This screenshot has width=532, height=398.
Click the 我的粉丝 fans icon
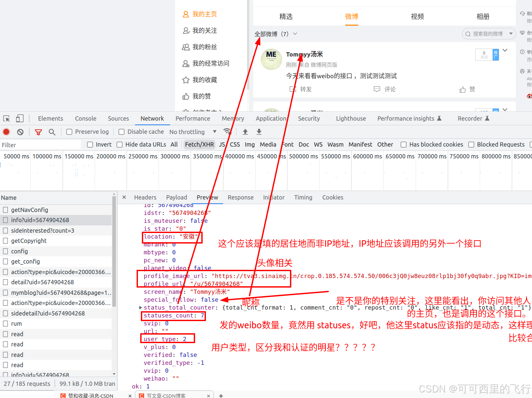186,47
